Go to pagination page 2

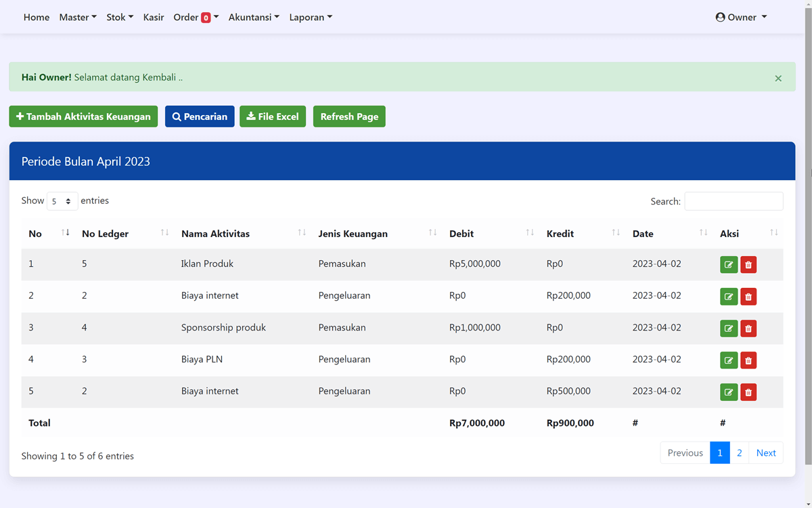point(739,452)
